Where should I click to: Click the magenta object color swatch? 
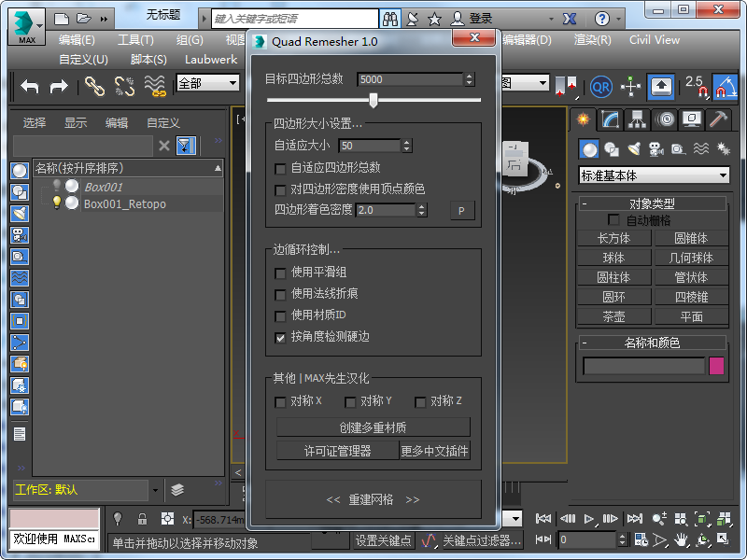pos(716,366)
